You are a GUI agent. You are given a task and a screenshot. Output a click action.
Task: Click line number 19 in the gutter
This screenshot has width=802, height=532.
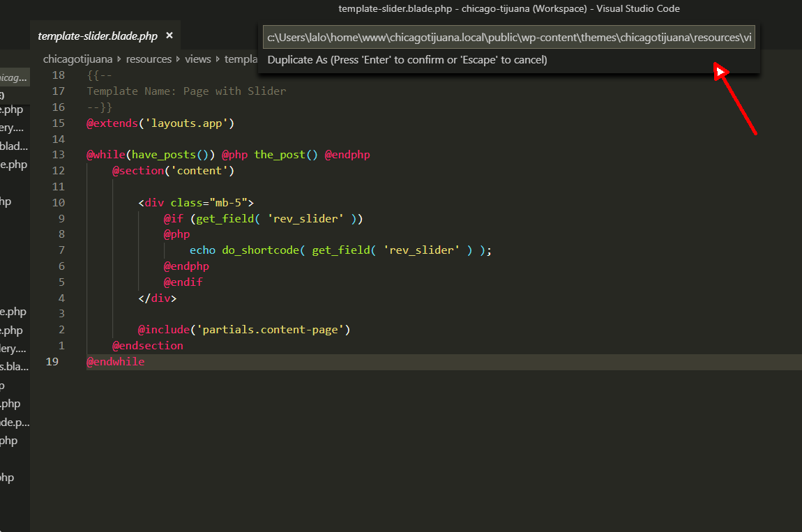(x=52, y=362)
